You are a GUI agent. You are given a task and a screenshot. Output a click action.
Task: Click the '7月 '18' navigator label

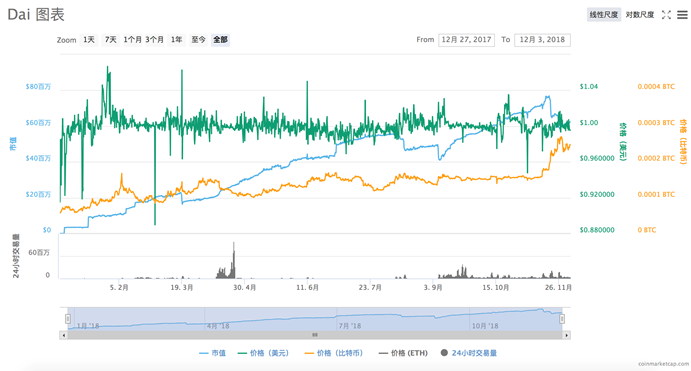coord(350,326)
